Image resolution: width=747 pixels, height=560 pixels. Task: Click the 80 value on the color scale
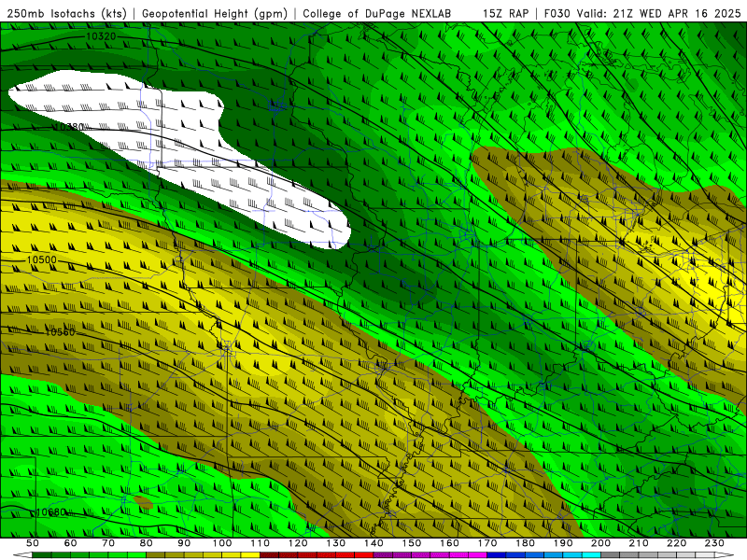[147, 543]
